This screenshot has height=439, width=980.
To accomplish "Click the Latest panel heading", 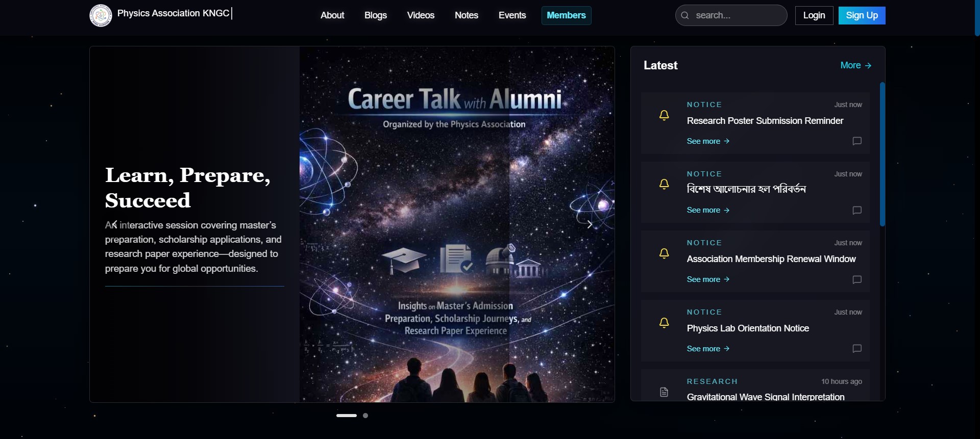I will (x=660, y=65).
